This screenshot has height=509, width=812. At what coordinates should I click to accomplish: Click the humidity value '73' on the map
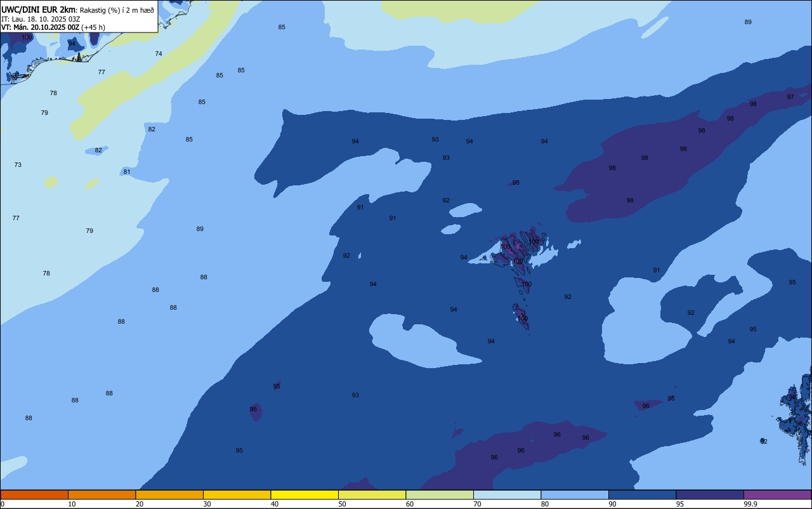[x=18, y=165]
